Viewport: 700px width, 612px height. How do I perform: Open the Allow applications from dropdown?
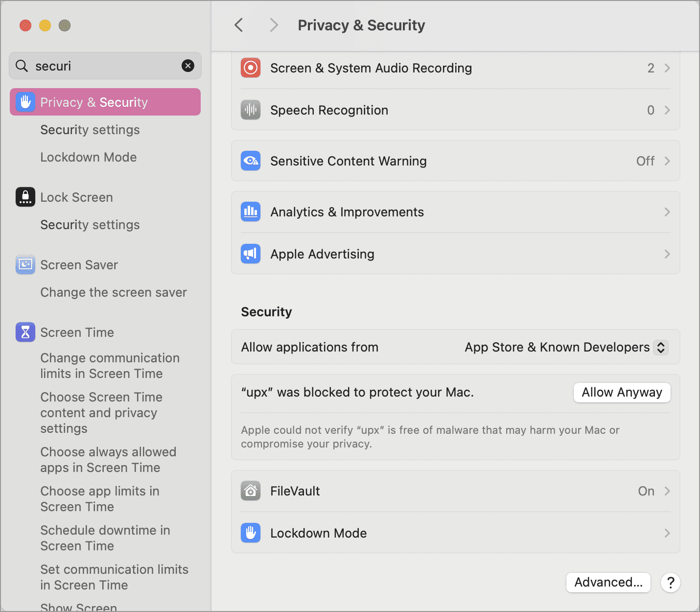tap(661, 347)
